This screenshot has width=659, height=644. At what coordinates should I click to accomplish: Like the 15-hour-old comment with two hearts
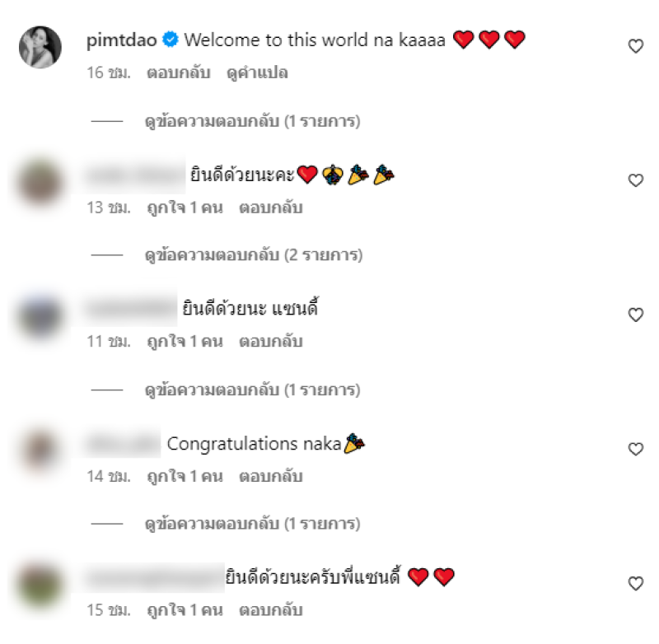coord(635,584)
